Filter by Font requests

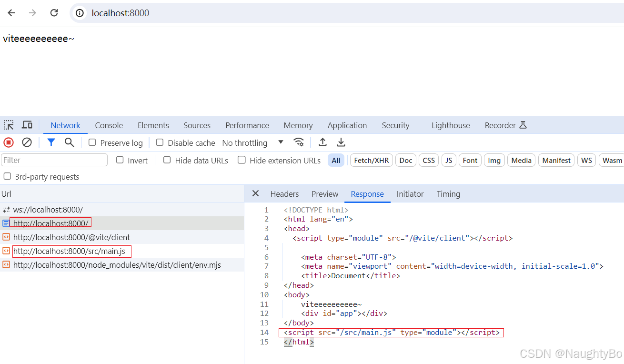click(470, 160)
